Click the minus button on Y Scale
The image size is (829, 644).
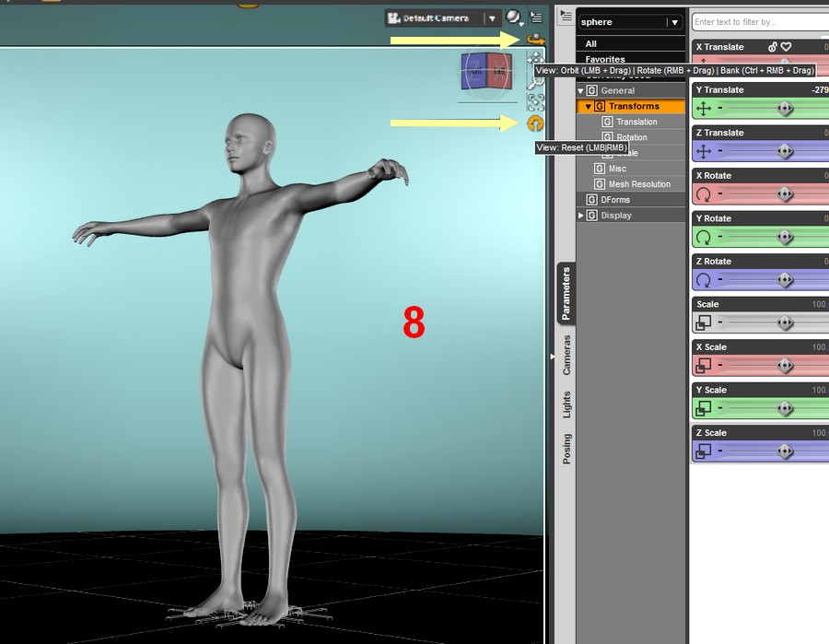[x=720, y=408]
